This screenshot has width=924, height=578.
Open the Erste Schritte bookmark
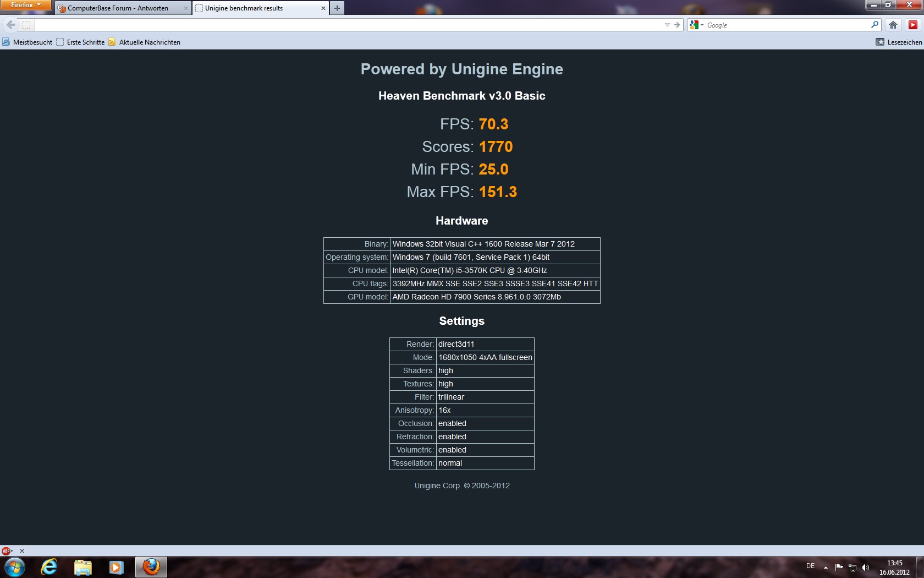pyautogui.click(x=80, y=42)
